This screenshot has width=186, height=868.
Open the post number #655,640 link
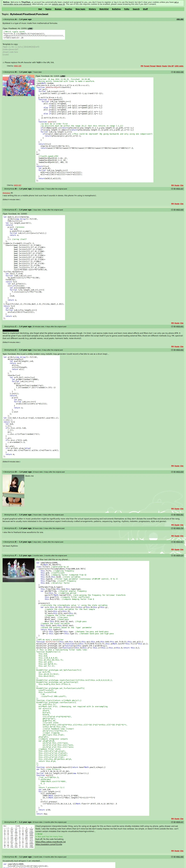tap(180, 210)
